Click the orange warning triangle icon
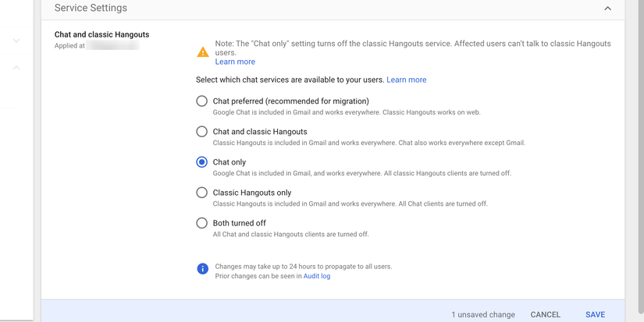 tap(203, 52)
